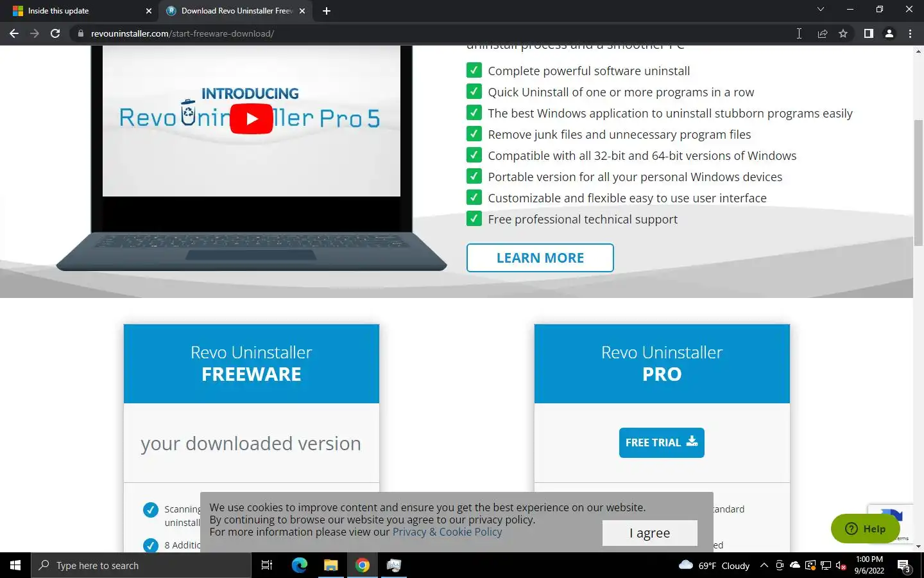Open Task View on the taskbar
This screenshot has width=924, height=578.
coord(267,565)
